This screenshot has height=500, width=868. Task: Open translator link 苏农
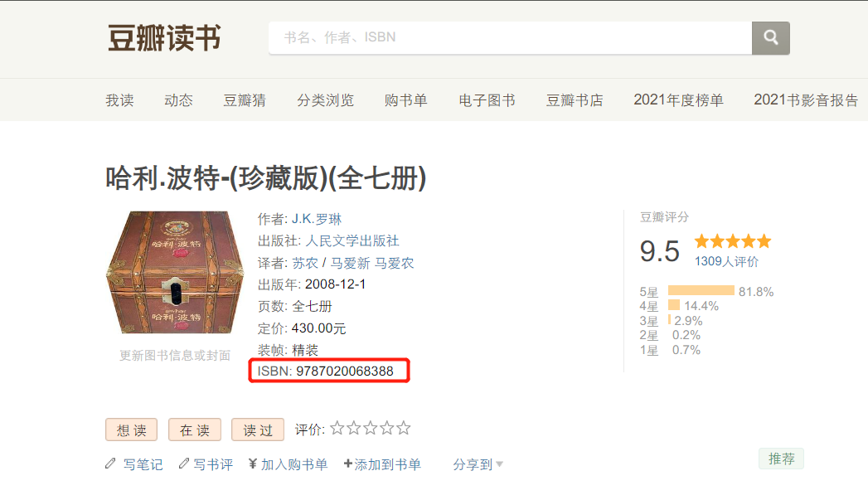(x=305, y=263)
